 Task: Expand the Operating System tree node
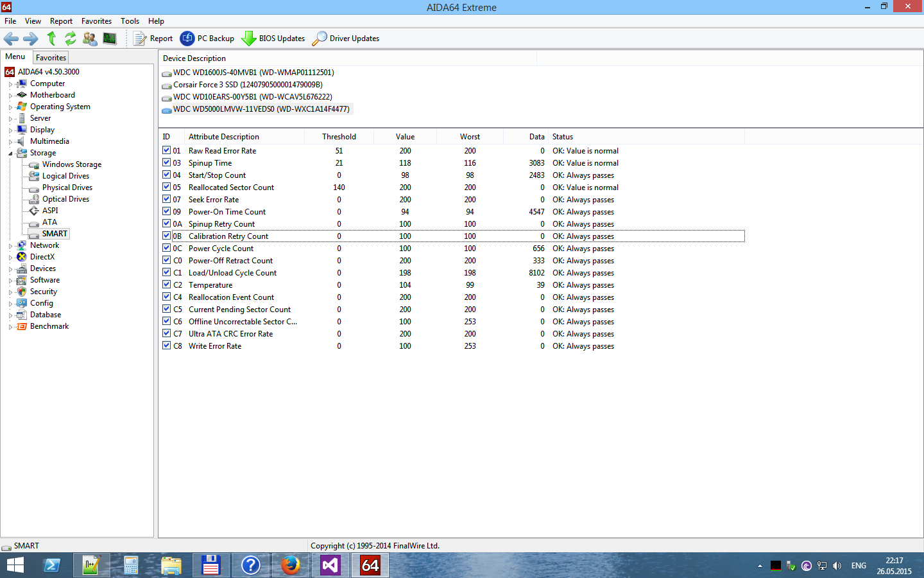click(10, 107)
